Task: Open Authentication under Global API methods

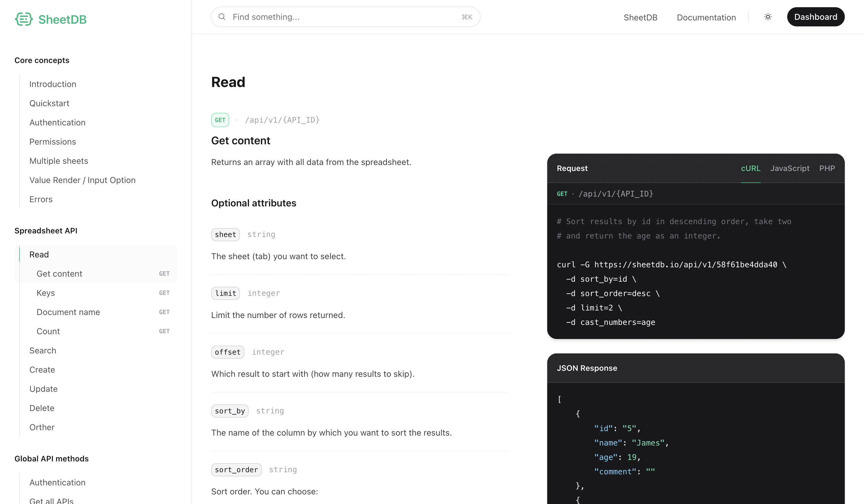Action: (x=57, y=482)
